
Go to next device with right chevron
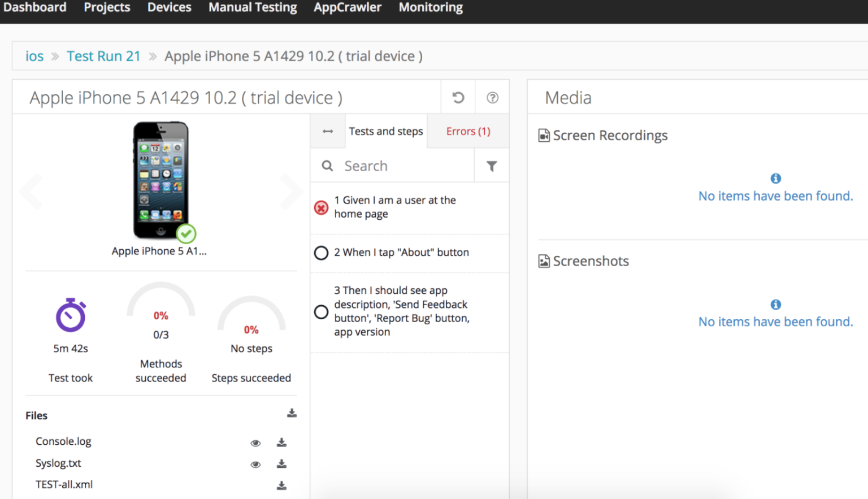tap(291, 191)
